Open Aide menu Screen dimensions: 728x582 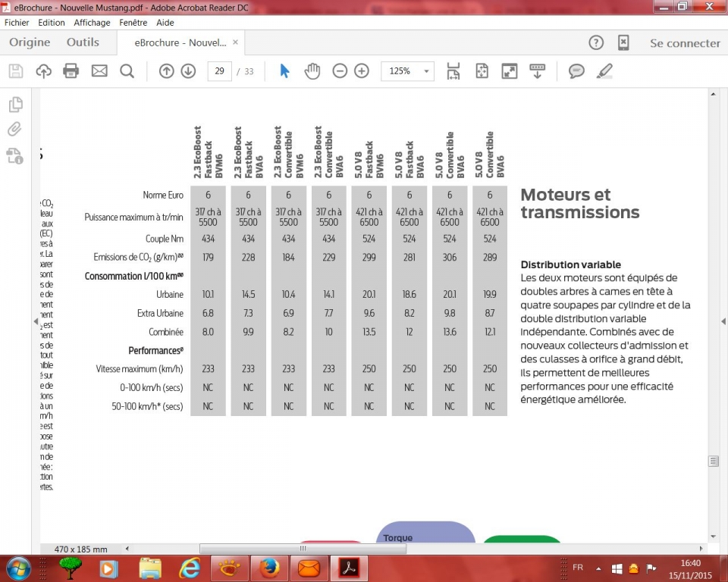point(165,22)
